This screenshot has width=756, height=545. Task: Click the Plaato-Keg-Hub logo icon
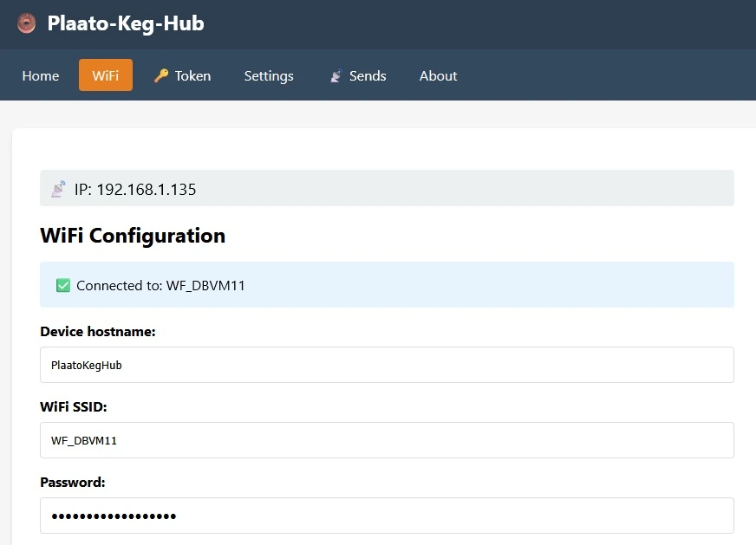[27, 23]
